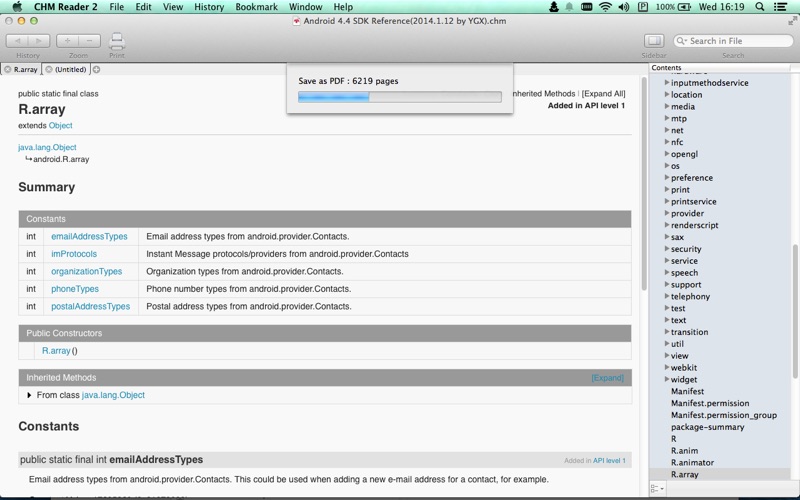This screenshot has height=500, width=800.
Task: Click the java.lang.Object hierarchy link
Action: point(47,147)
